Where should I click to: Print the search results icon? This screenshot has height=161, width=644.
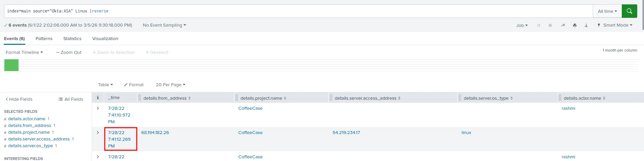[575, 25]
